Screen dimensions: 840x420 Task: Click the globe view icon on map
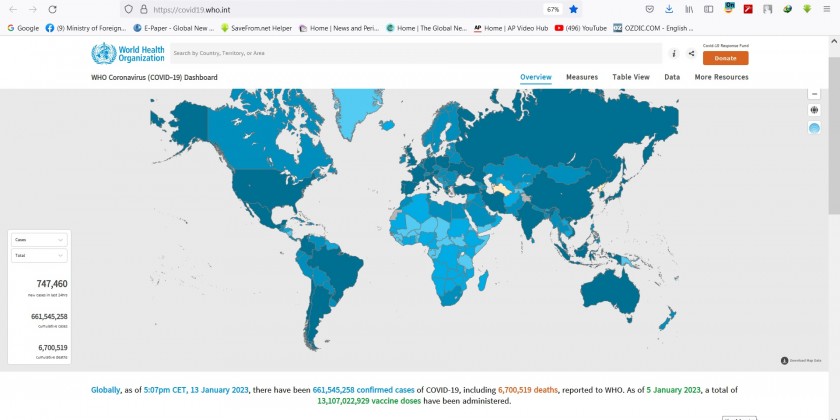814,110
